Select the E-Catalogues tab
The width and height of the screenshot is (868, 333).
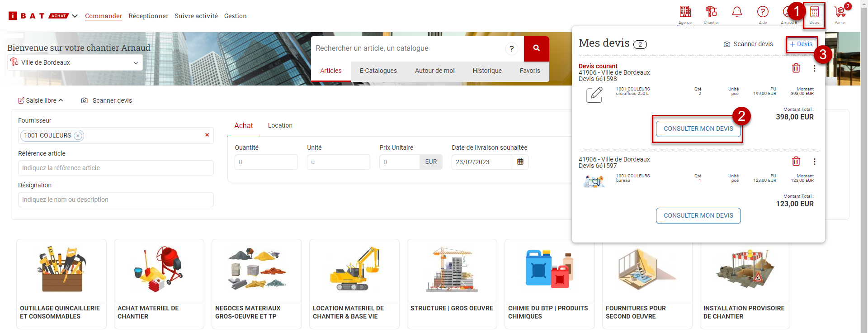click(378, 71)
